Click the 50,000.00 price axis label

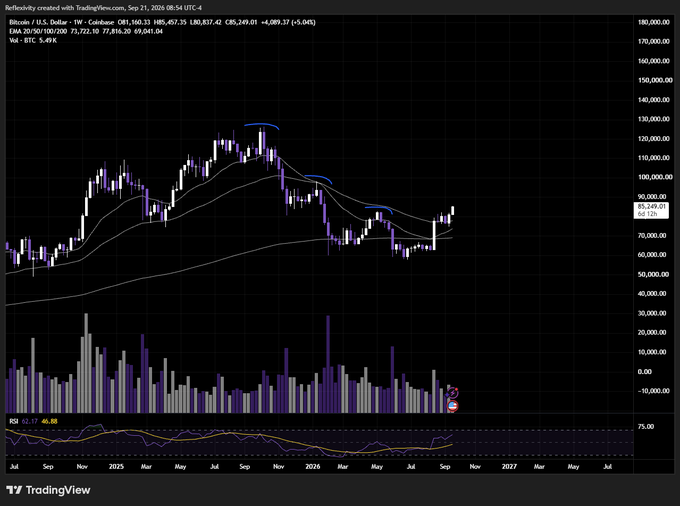click(x=652, y=274)
